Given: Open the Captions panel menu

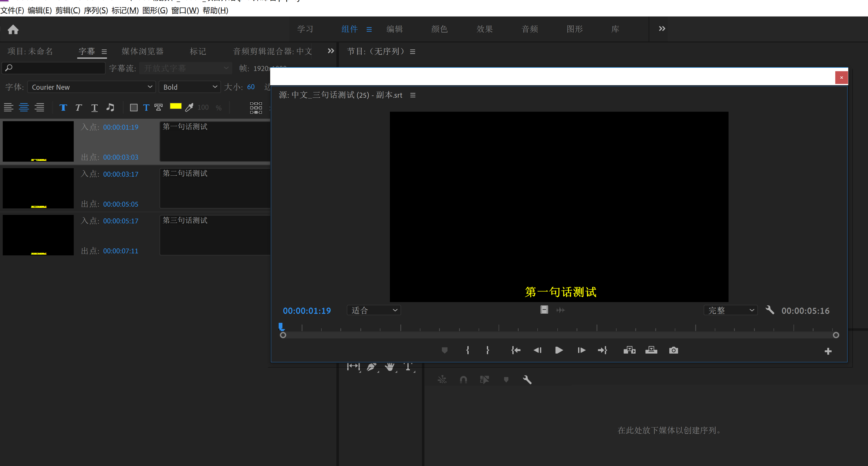Looking at the screenshot, I should [x=104, y=52].
